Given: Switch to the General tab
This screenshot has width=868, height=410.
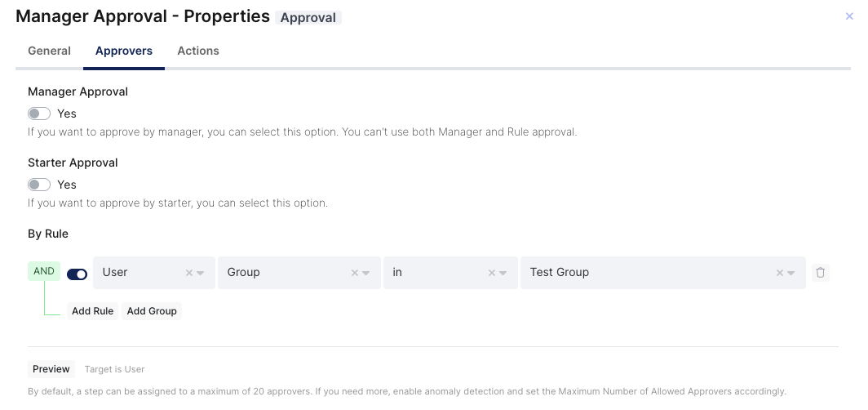Looking at the screenshot, I should [x=49, y=51].
